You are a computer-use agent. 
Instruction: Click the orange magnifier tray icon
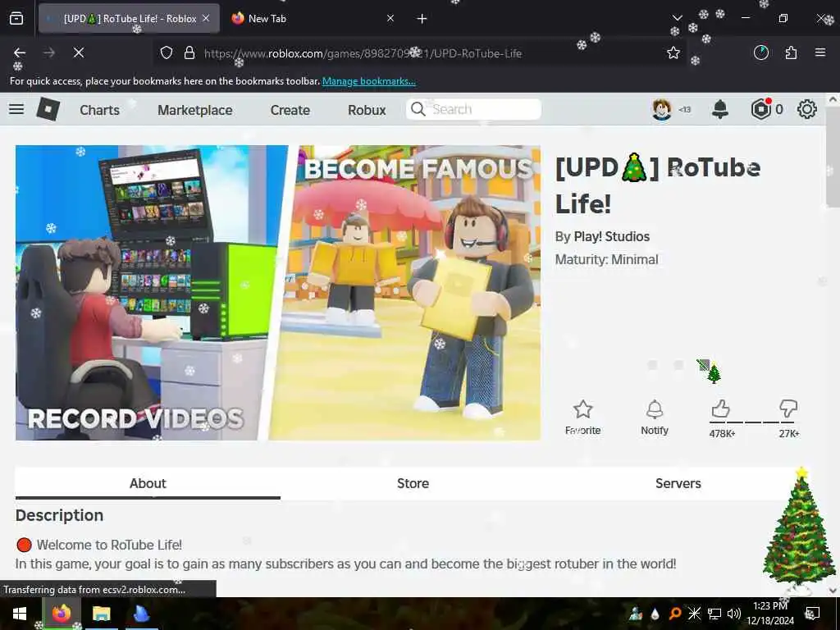675,614
